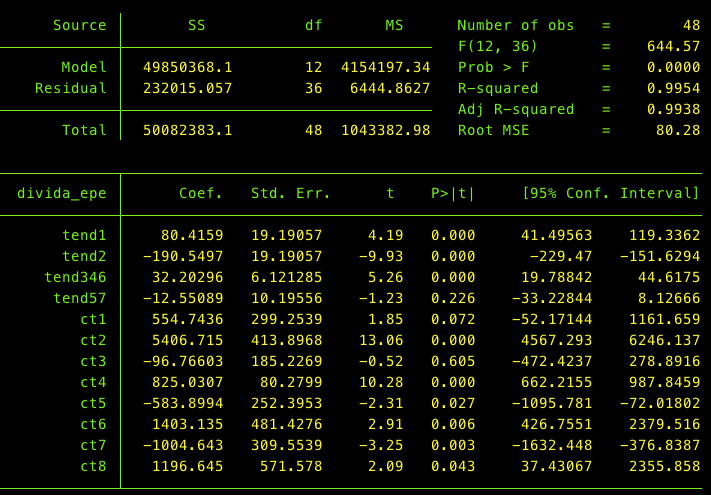Click ct4 coefficient 825.0307
711x495 pixels.
click(x=187, y=383)
